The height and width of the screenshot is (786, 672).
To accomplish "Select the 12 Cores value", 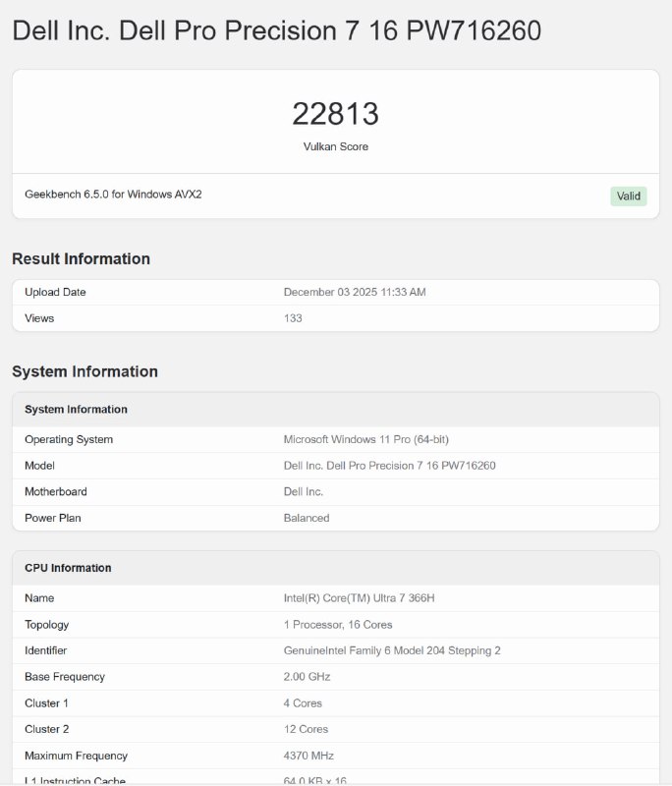I will pyautogui.click(x=306, y=729).
